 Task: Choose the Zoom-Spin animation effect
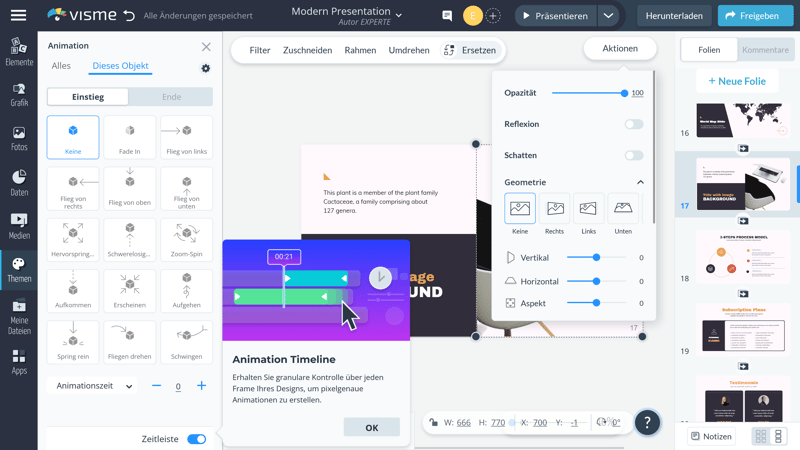pyautogui.click(x=186, y=239)
